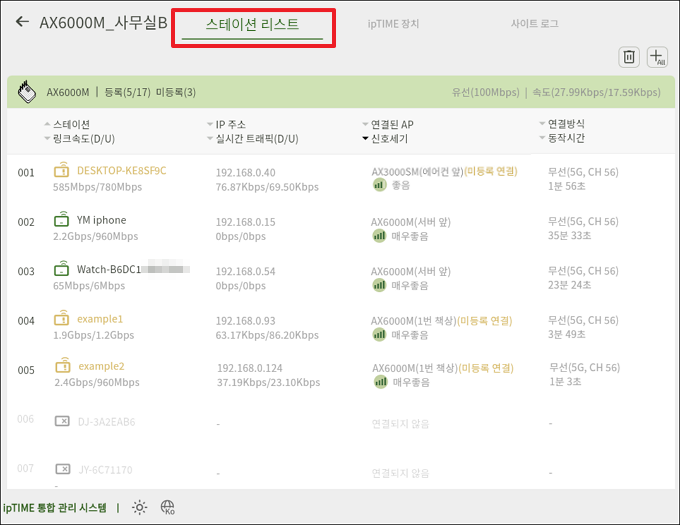Select station DESKTOP-KE8SF9C
680x525 pixels.
click(121, 171)
